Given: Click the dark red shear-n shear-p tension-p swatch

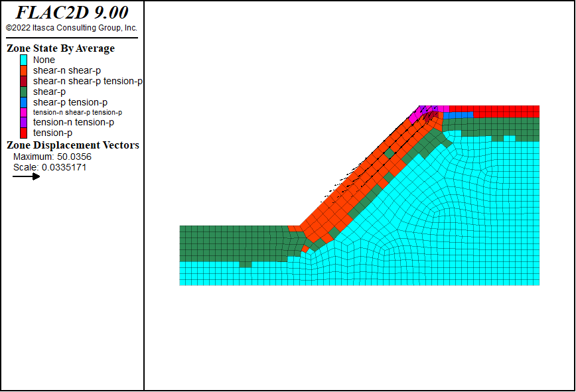Looking at the screenshot, I should 23,81.
